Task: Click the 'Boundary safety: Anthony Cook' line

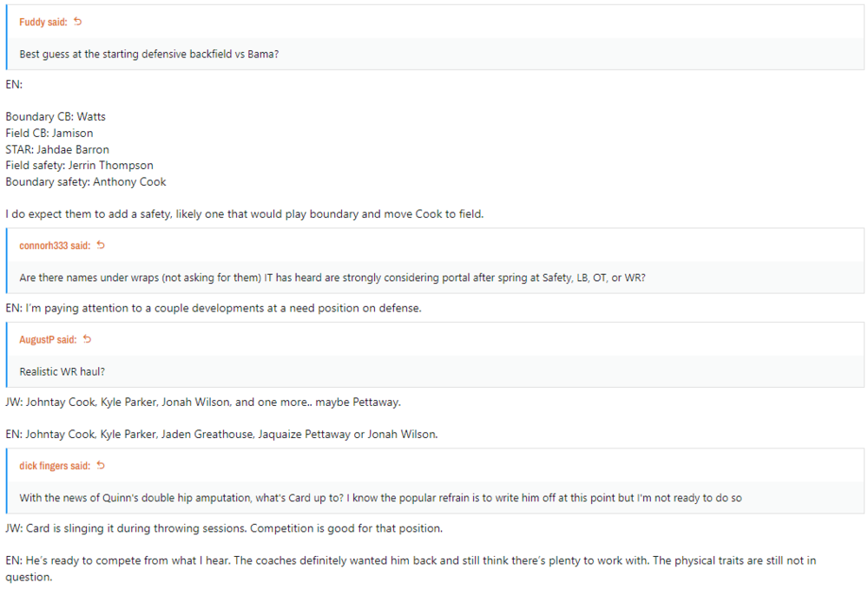Action: [x=86, y=181]
